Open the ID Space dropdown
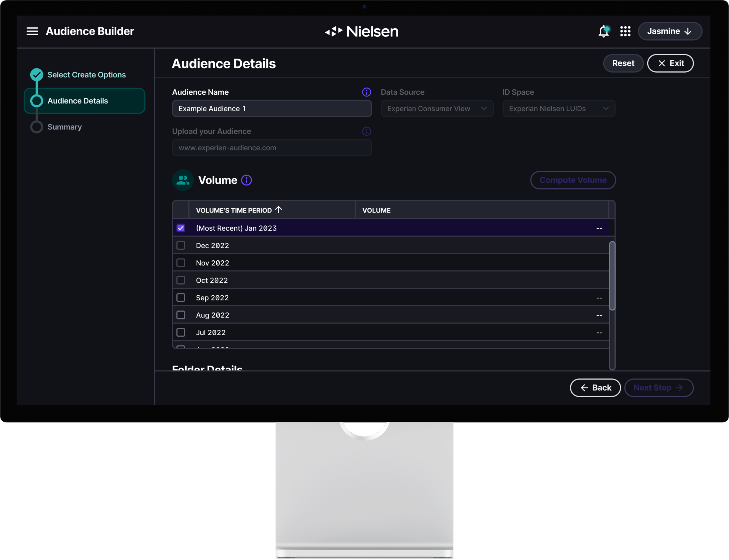The image size is (729, 560). pos(558,109)
